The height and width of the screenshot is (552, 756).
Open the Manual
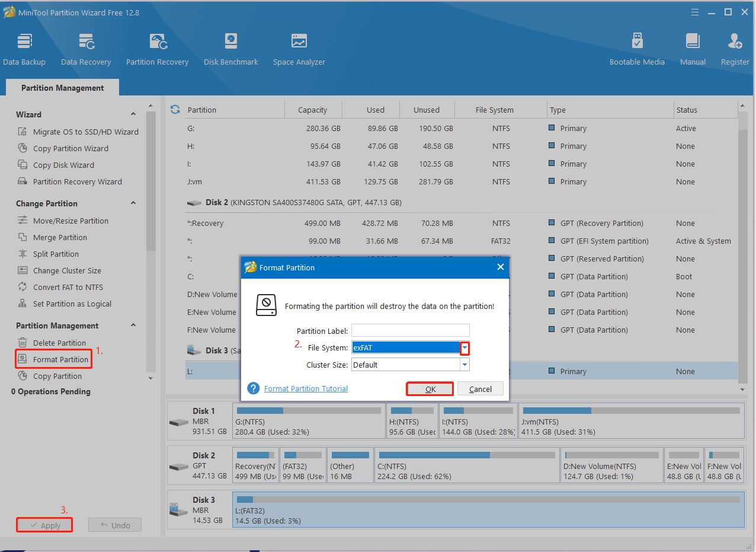pos(693,49)
